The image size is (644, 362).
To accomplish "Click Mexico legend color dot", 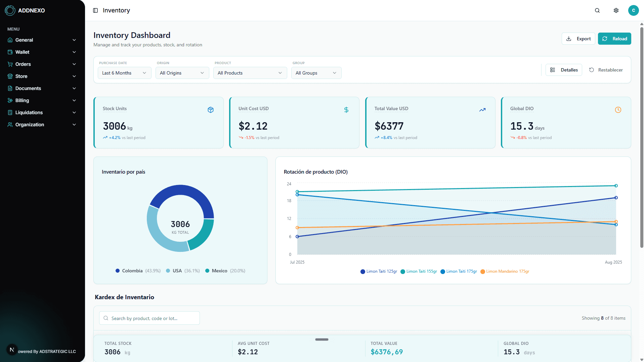I will [x=207, y=271].
